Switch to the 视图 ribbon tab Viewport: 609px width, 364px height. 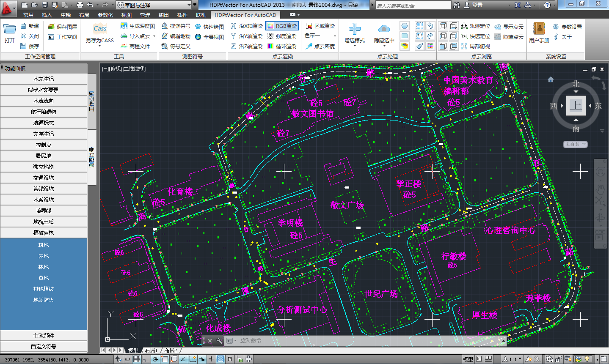click(126, 15)
